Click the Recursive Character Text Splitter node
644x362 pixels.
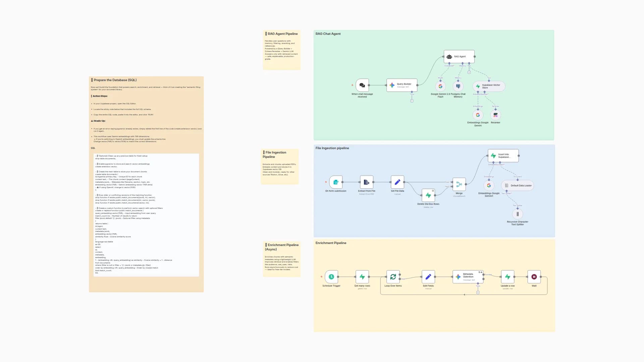[517, 214]
